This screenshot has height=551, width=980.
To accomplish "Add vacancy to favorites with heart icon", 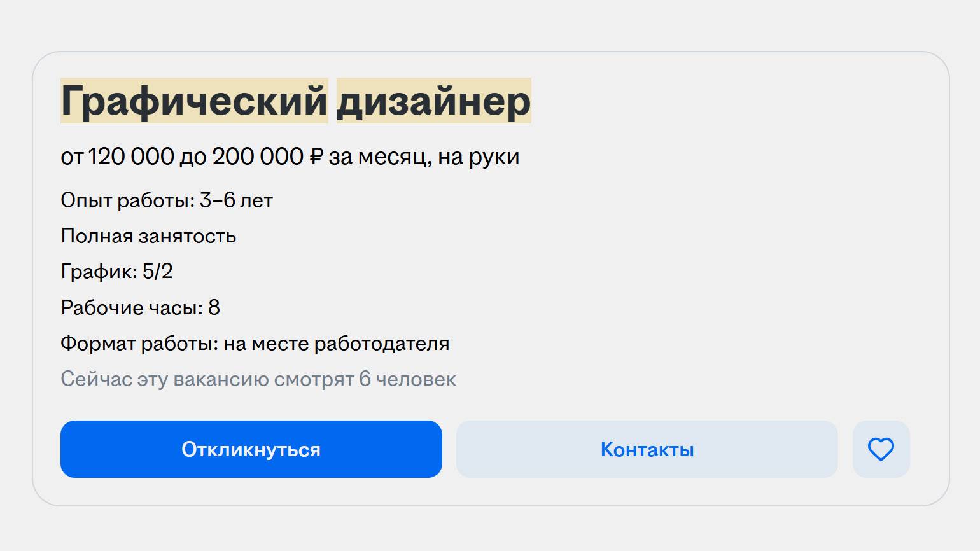I will tap(881, 449).
